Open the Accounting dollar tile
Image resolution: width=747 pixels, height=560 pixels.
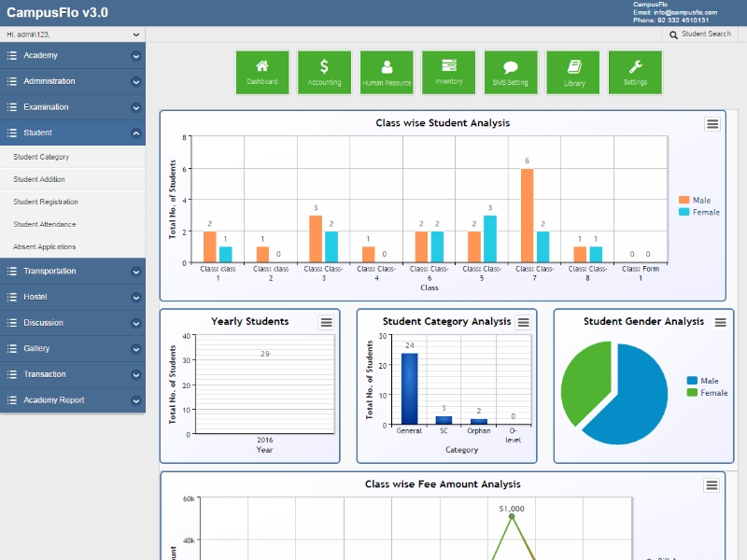click(324, 72)
